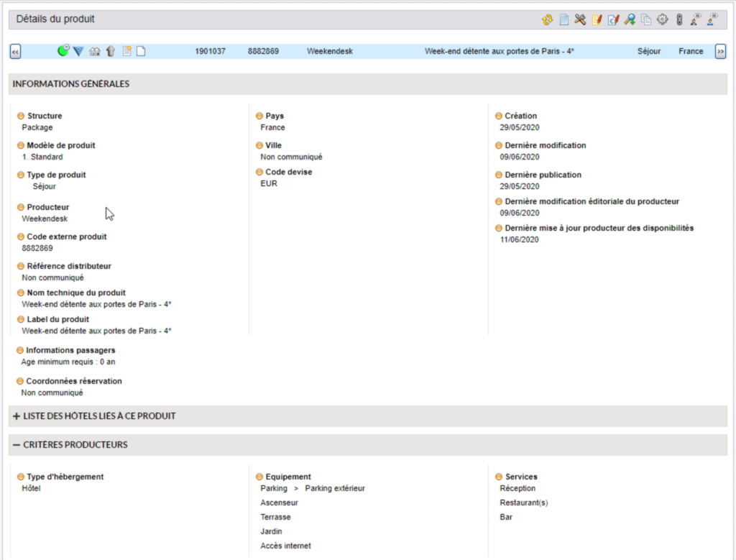The width and height of the screenshot is (736, 560).
Task: Click the orange bullet beside Producteur
Action: (21, 208)
